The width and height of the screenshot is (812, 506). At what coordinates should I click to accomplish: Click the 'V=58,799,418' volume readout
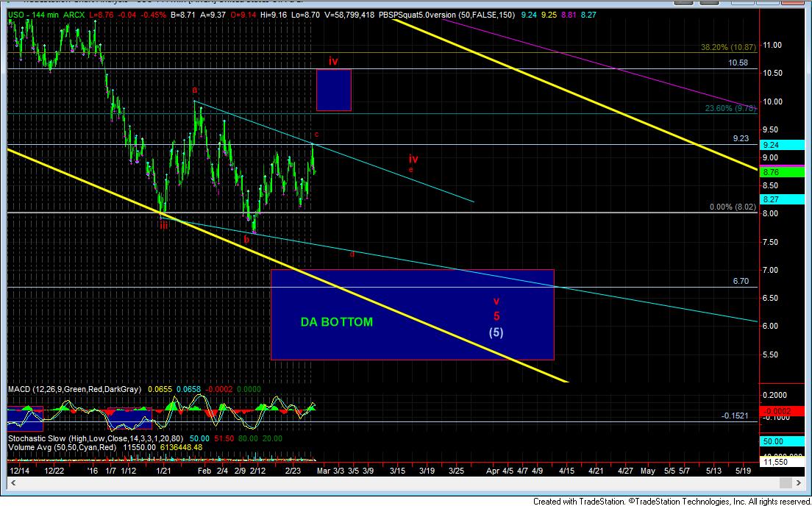point(348,15)
